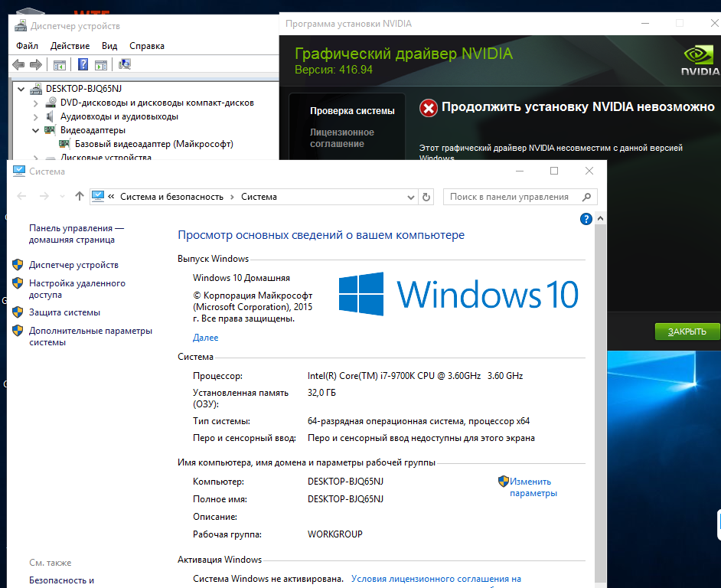The height and width of the screenshot is (588, 721).
Task: Click refresh button next to address bar
Action: (426, 197)
